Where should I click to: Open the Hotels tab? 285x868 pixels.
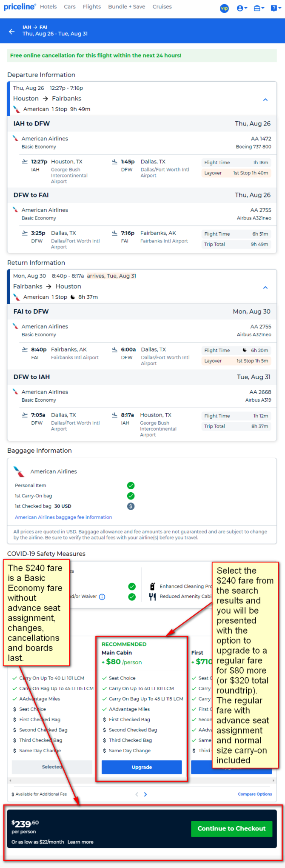(48, 7)
